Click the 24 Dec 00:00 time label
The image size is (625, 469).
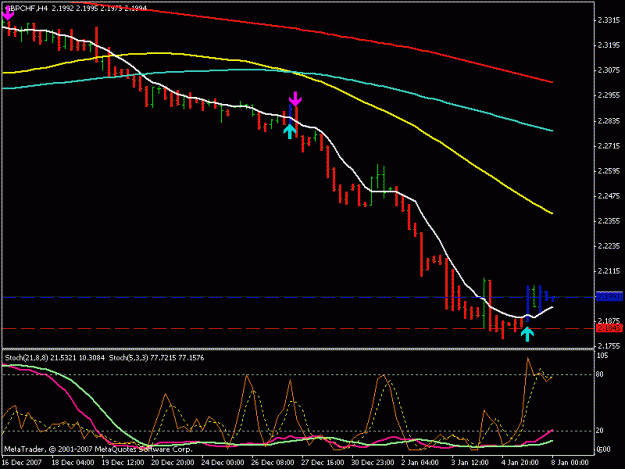click(222, 463)
